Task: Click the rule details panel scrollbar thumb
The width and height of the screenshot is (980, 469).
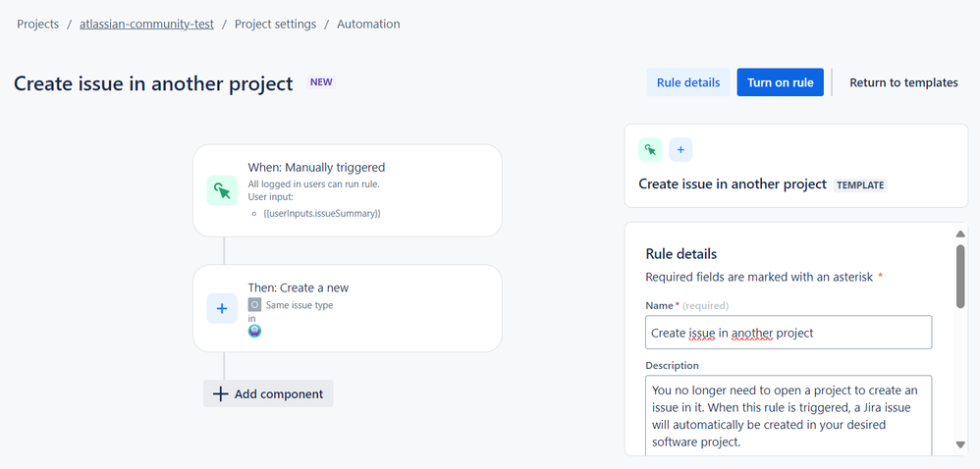Action: [x=960, y=276]
